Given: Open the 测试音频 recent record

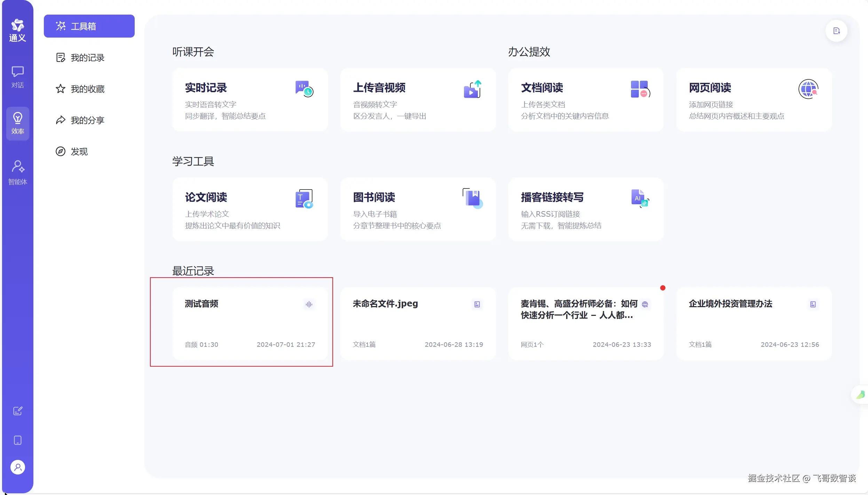Looking at the screenshot, I should click(250, 324).
